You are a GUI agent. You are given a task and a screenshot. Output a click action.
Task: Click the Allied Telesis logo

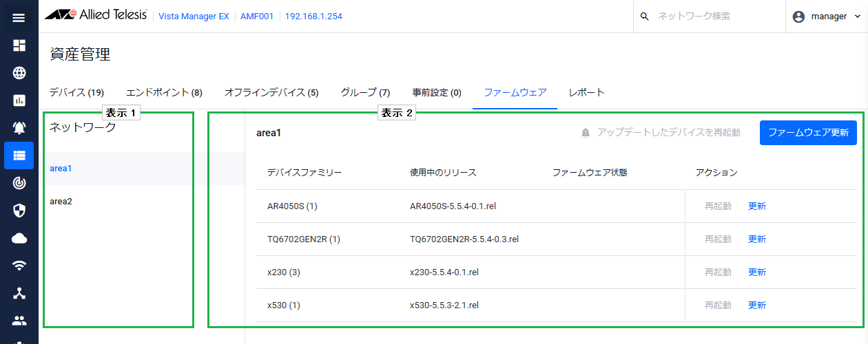[96, 15]
